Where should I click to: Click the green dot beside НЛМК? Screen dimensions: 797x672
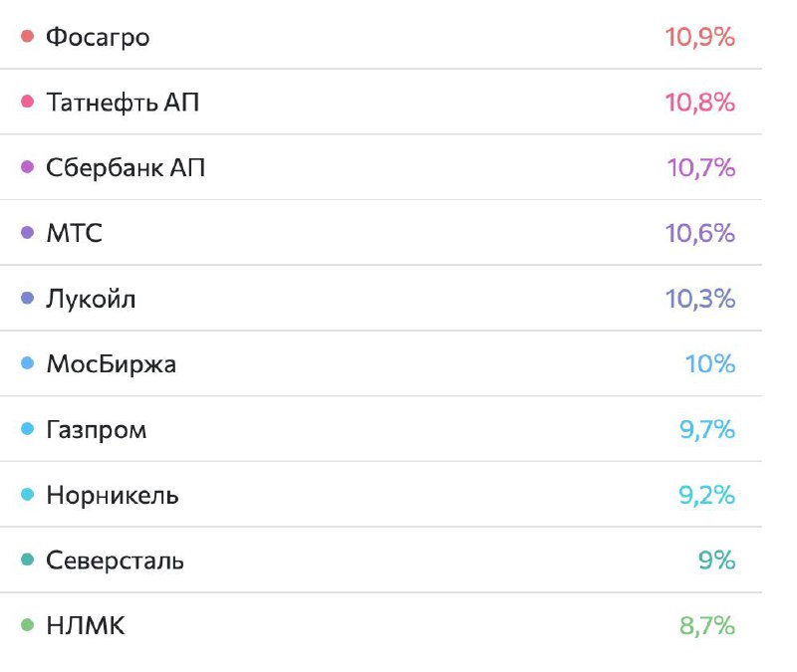(28, 625)
